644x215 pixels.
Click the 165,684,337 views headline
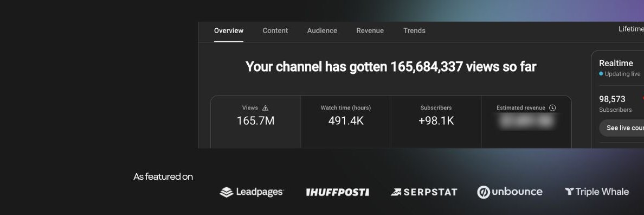pos(391,67)
